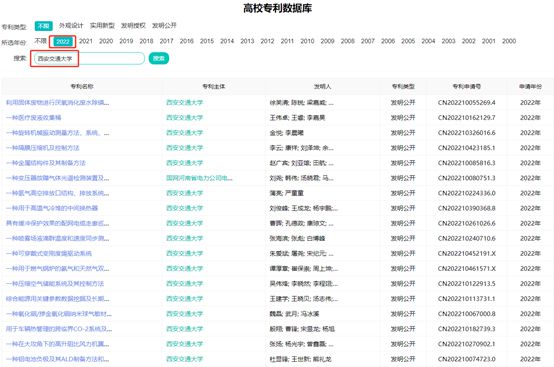Screen dimensions: 554x367
Task: Open patent title in row CN202210461571.X
Action: (x=58, y=269)
